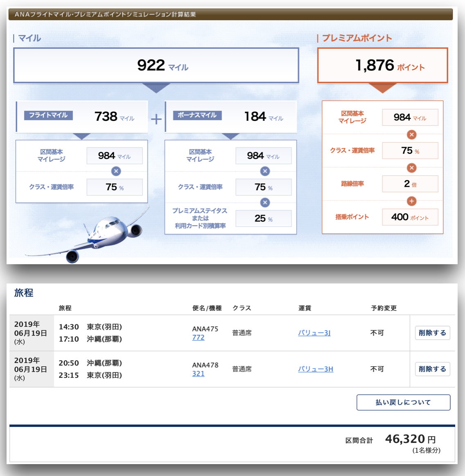Viewport: 465px width, 476px height.
Task: Click the フライトマイル label
Action: click(x=48, y=116)
